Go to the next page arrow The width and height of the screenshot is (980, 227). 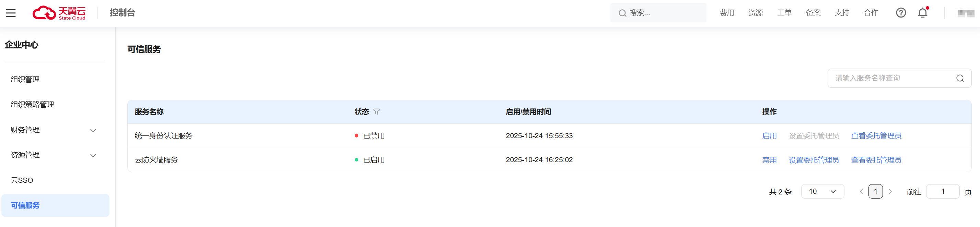point(890,192)
